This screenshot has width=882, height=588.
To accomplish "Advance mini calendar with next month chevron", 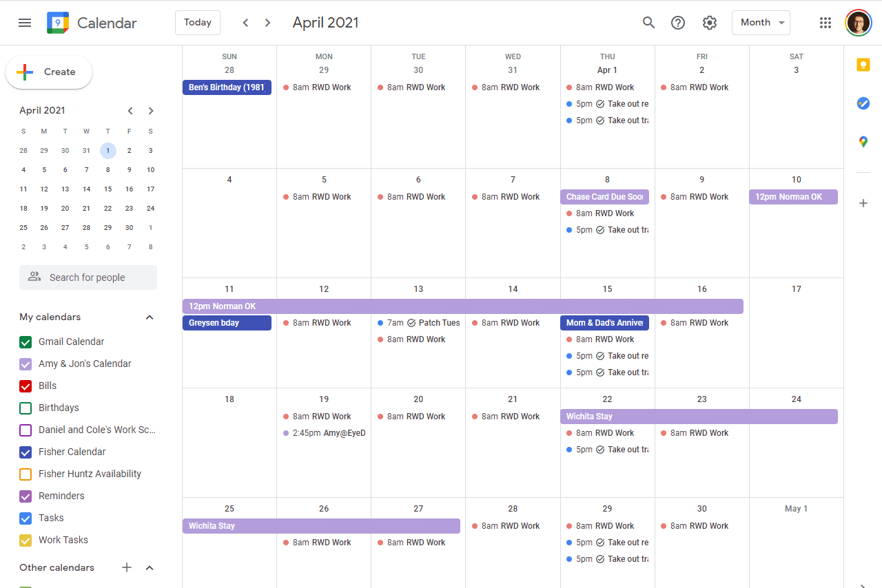I will point(151,110).
